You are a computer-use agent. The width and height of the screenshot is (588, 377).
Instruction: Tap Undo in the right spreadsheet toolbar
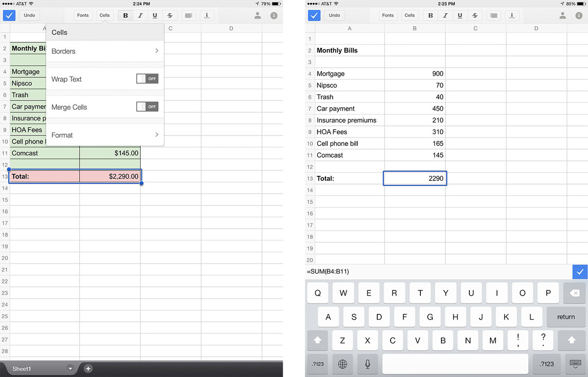tap(335, 15)
